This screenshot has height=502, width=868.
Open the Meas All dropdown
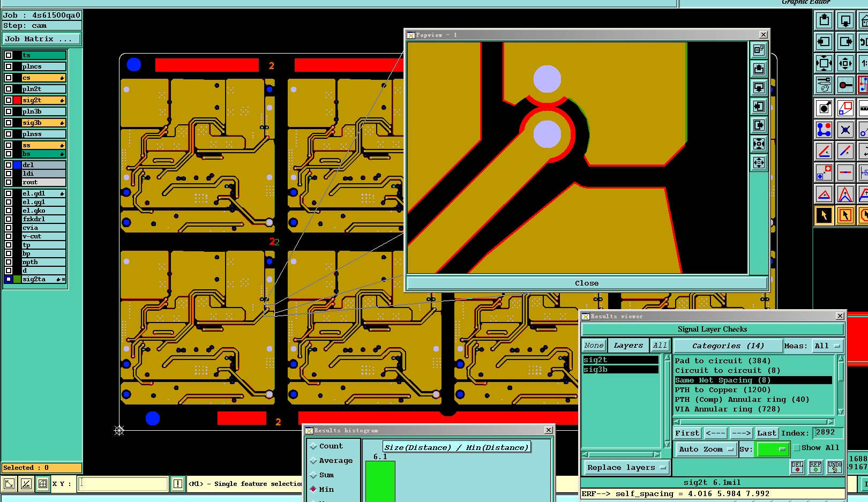click(x=828, y=346)
